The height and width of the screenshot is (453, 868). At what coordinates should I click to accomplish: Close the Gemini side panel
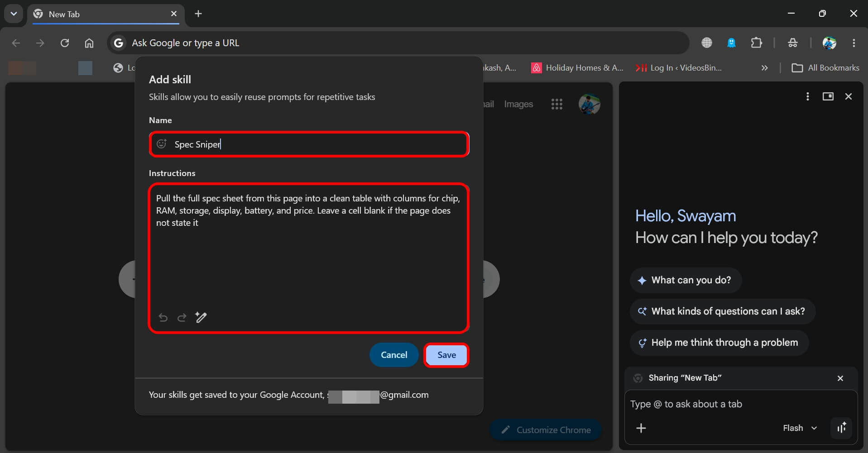coord(849,96)
